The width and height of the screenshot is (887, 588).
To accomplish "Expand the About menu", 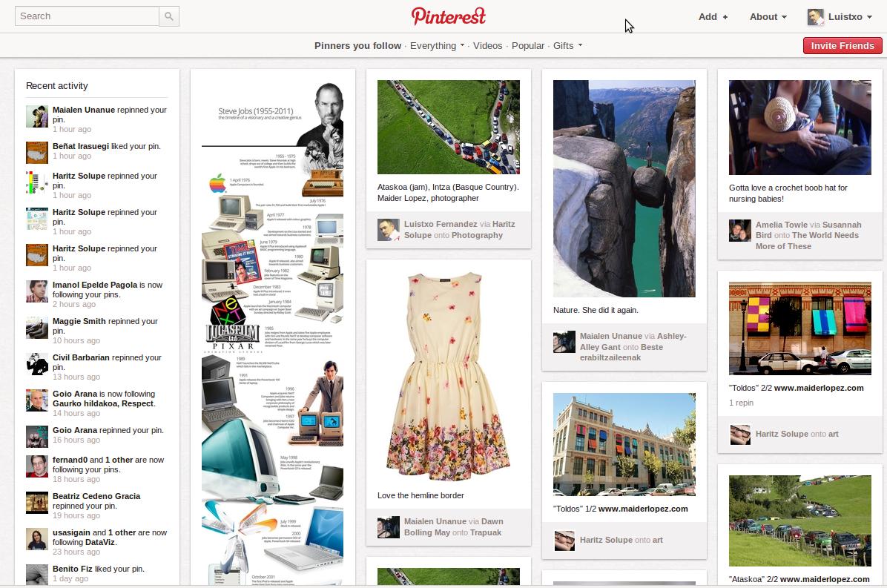I will [768, 16].
